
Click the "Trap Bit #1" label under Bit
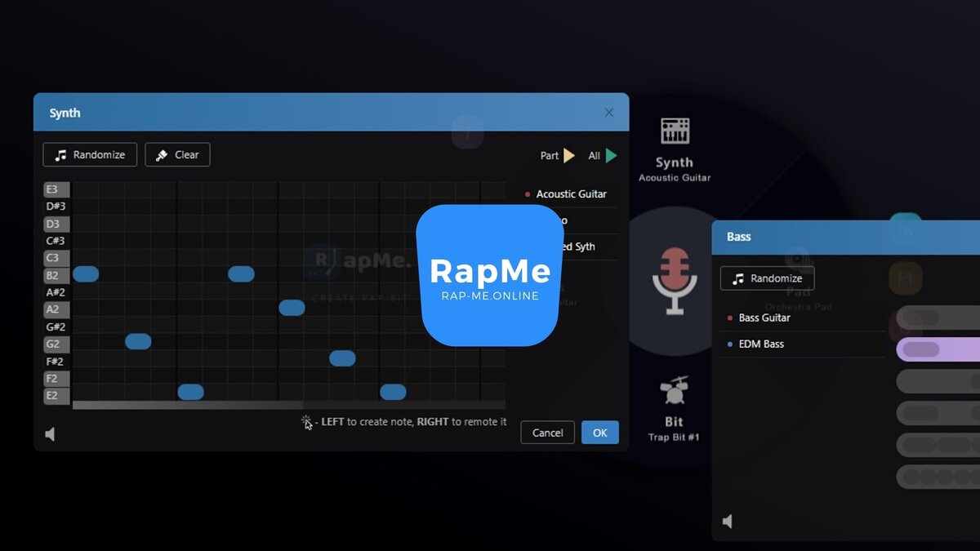click(674, 438)
